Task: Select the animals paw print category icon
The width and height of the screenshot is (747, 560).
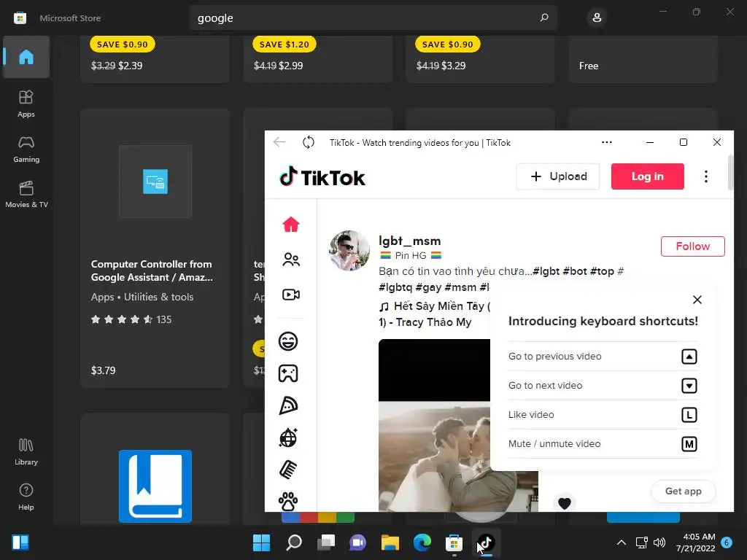Action: [x=288, y=502]
